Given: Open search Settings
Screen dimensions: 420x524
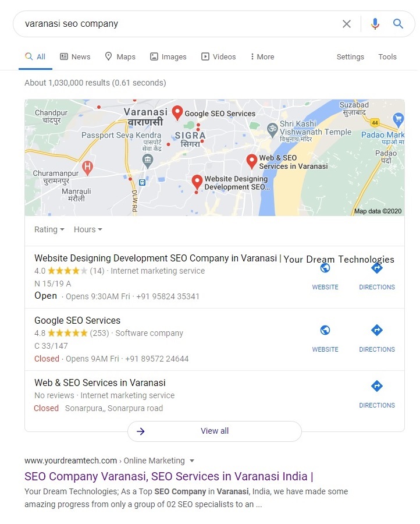Looking at the screenshot, I should pos(350,57).
